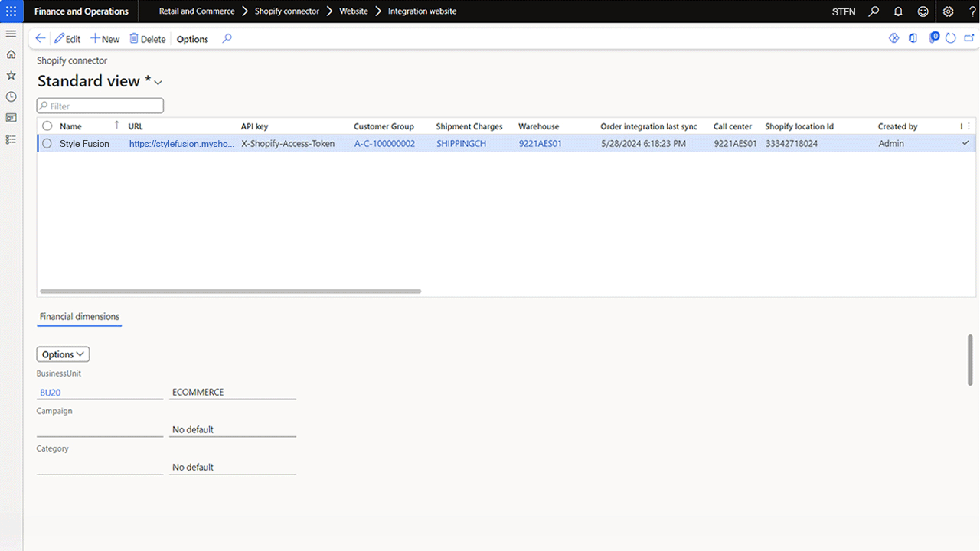The image size is (980, 551).
Task: Click the empty Campaign value field
Action: click(100, 429)
